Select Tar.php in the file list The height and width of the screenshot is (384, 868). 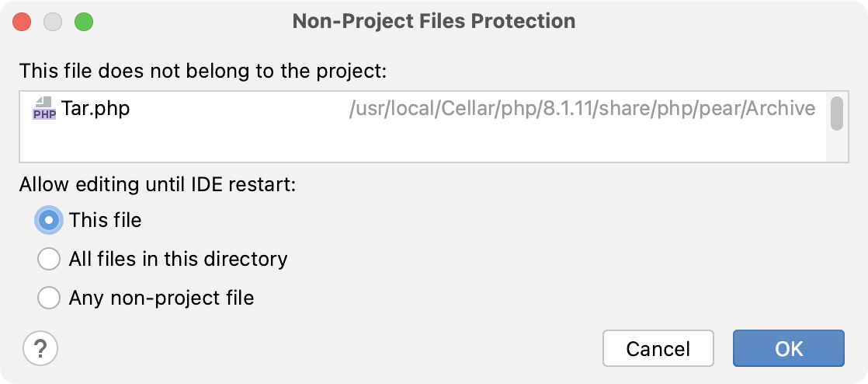pyautogui.click(x=95, y=109)
